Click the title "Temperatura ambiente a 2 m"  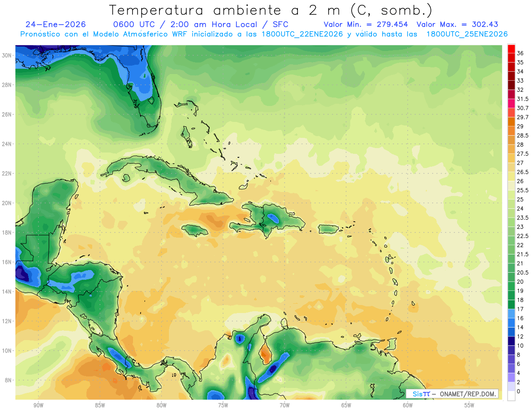click(226, 10)
